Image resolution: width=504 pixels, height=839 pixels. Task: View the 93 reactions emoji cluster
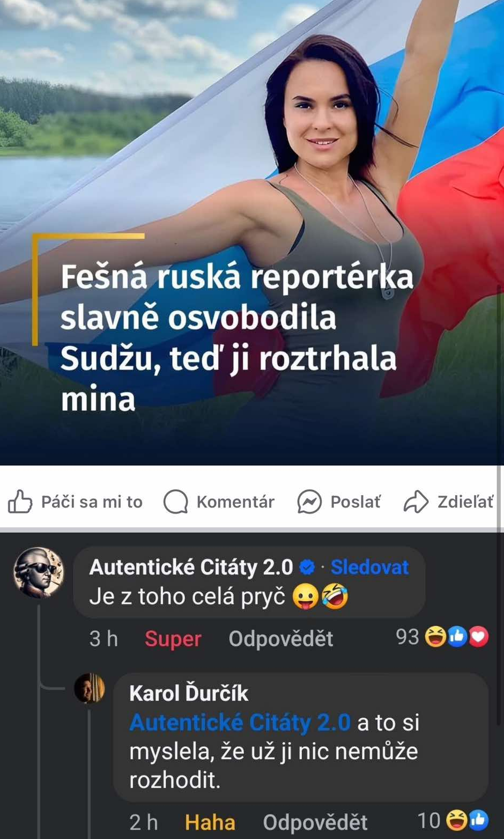[456, 637]
